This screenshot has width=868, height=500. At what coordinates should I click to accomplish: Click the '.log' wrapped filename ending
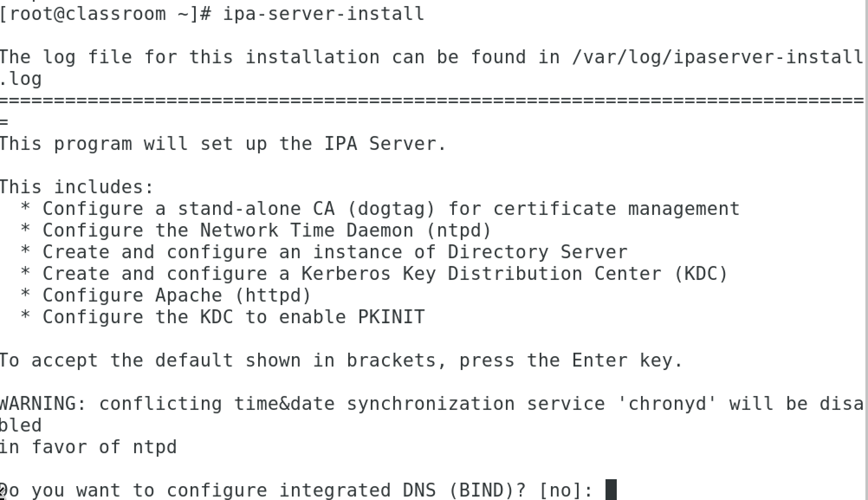21,79
